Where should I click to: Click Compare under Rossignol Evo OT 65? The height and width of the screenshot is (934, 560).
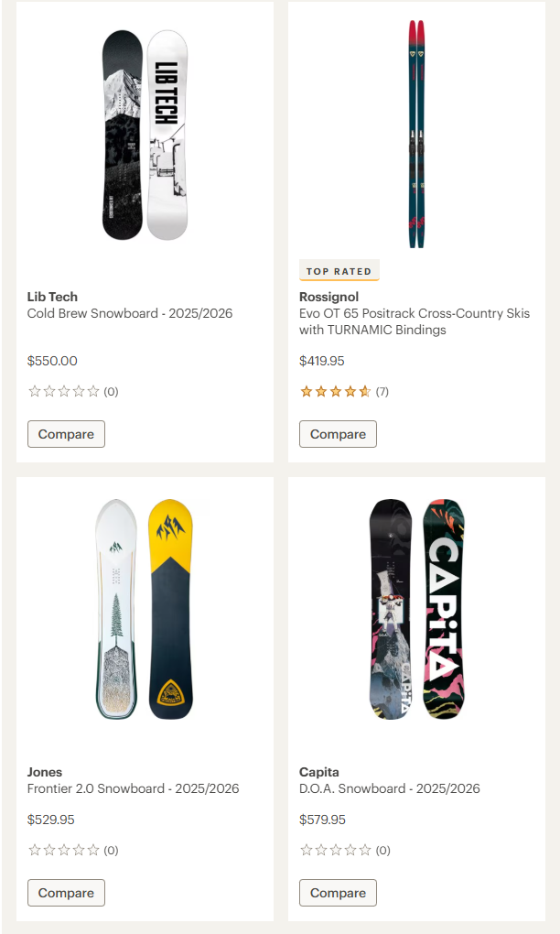338,434
